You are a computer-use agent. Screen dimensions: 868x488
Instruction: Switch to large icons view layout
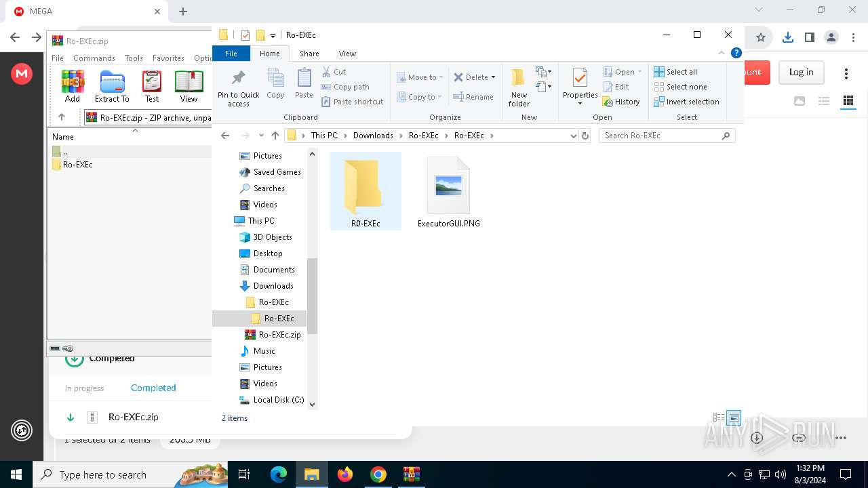[x=734, y=418]
